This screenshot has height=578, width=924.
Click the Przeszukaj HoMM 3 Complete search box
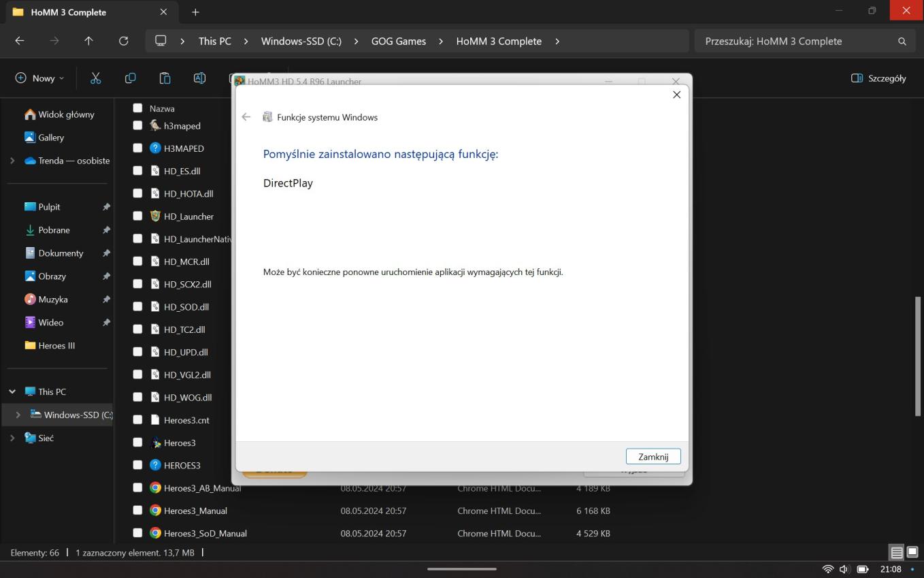tap(796, 41)
